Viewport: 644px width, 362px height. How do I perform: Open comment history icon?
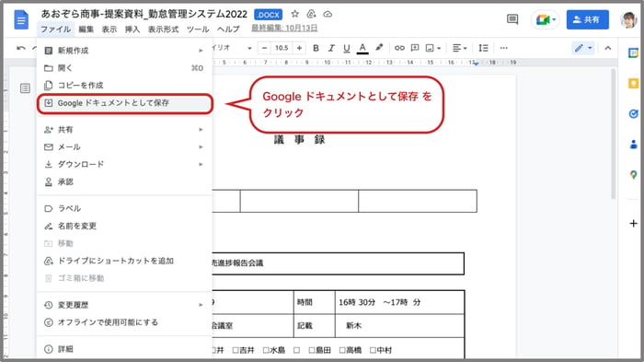[512, 19]
